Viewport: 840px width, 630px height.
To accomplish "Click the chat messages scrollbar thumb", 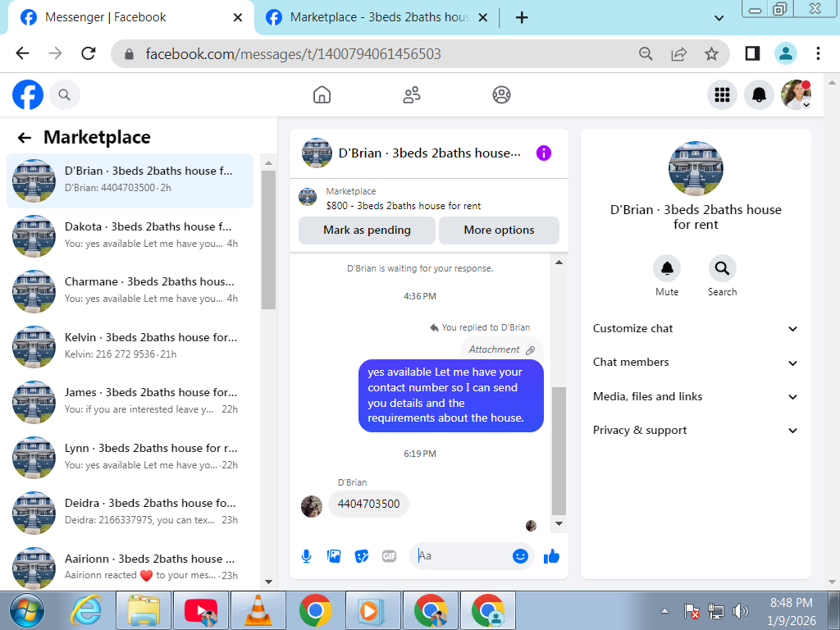I will (x=559, y=450).
